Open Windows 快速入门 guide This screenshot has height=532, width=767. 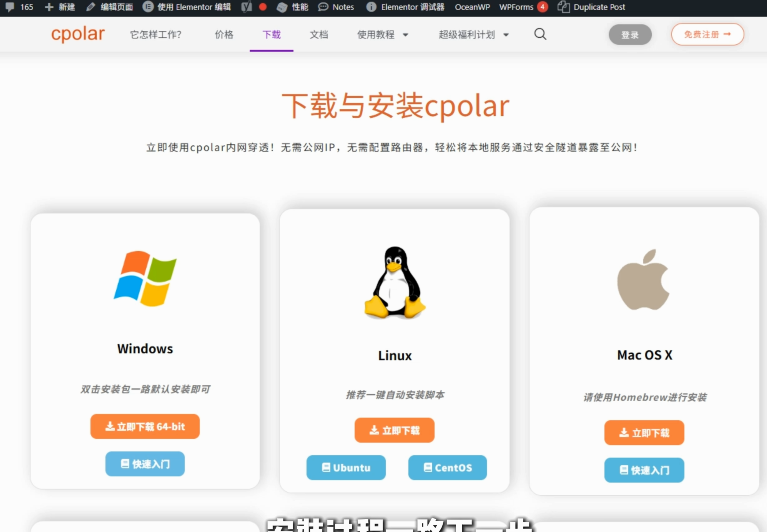point(145,464)
